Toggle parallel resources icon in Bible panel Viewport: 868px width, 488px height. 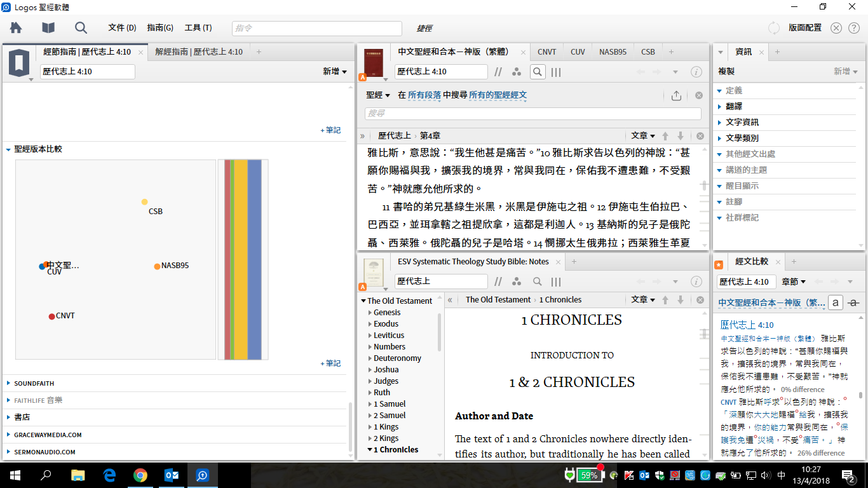pos(499,72)
